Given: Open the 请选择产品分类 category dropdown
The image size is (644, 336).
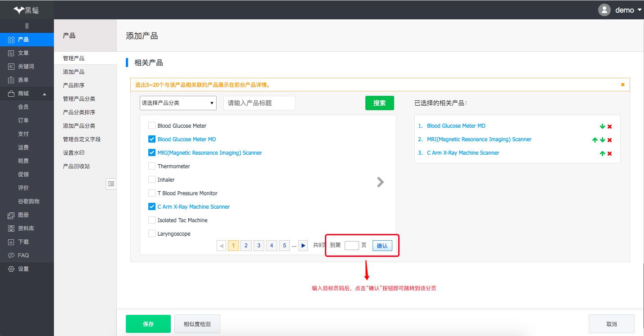Looking at the screenshot, I should [178, 103].
